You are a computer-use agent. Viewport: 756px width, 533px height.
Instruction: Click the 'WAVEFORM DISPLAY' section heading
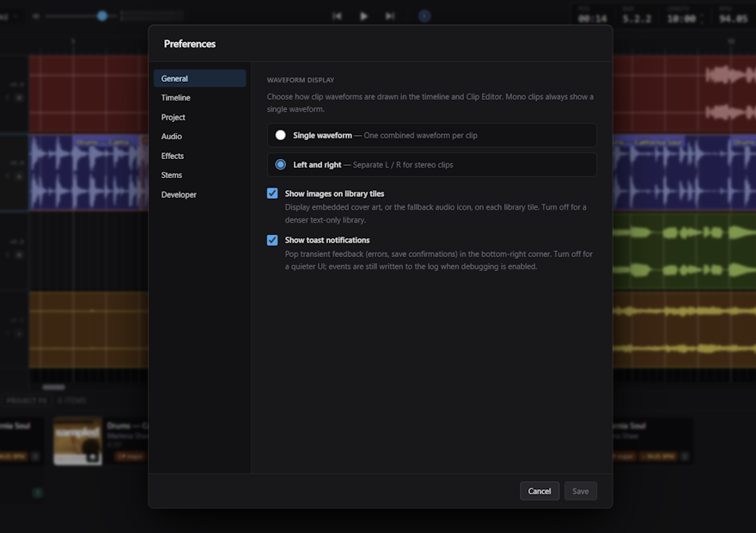301,80
